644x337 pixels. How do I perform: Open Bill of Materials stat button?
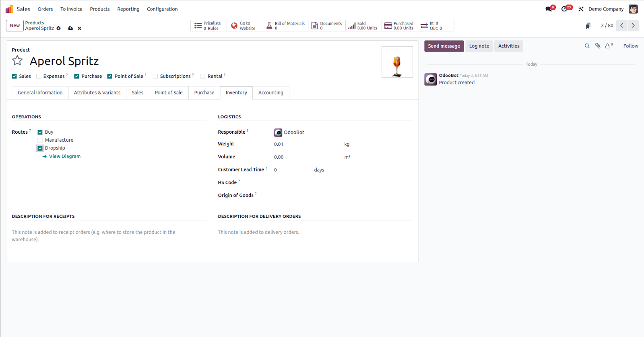(x=286, y=26)
